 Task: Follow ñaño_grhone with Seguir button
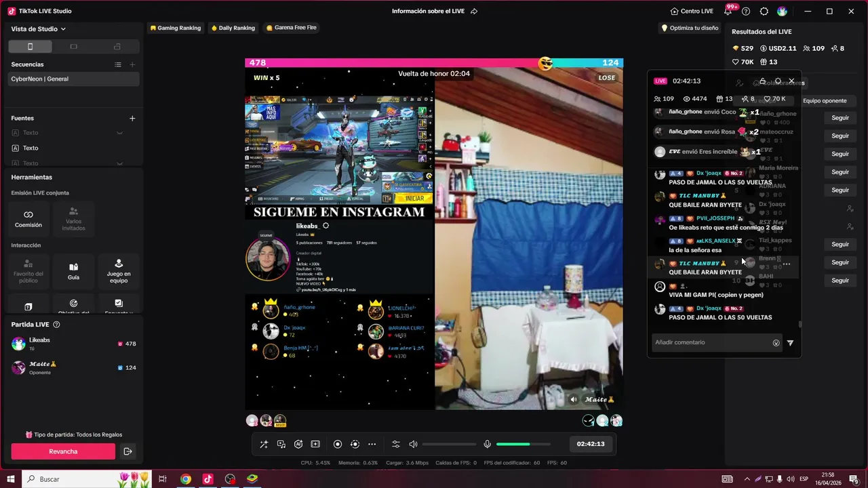pos(840,118)
